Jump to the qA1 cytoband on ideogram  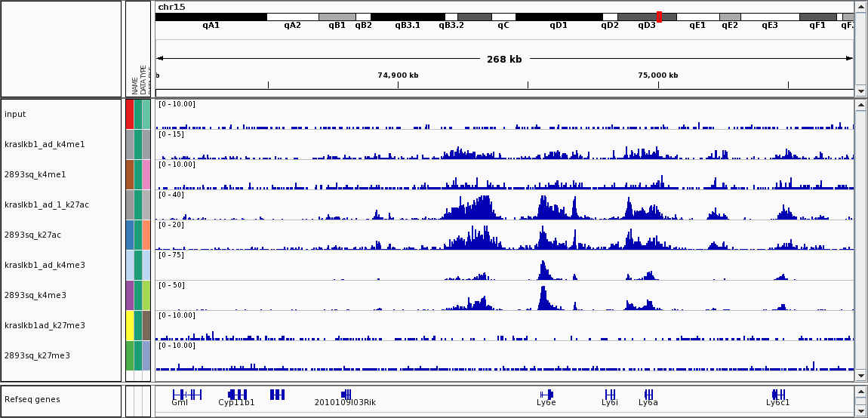pos(211,17)
